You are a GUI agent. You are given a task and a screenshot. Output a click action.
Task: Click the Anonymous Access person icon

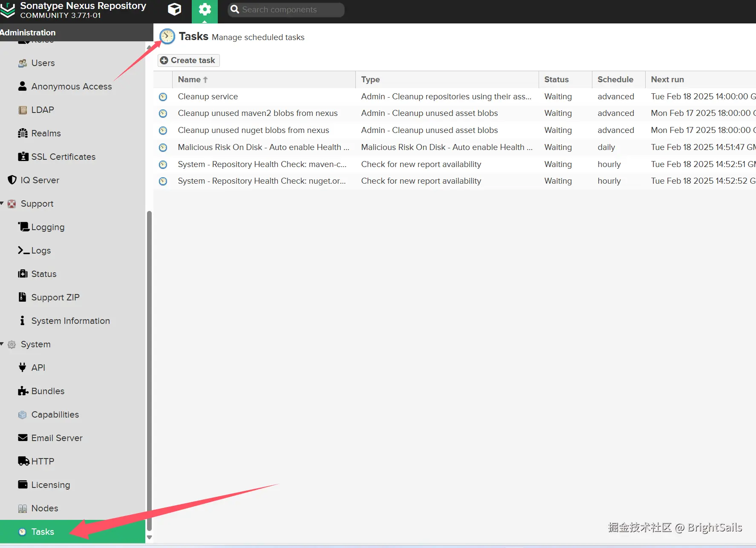pyautogui.click(x=23, y=86)
